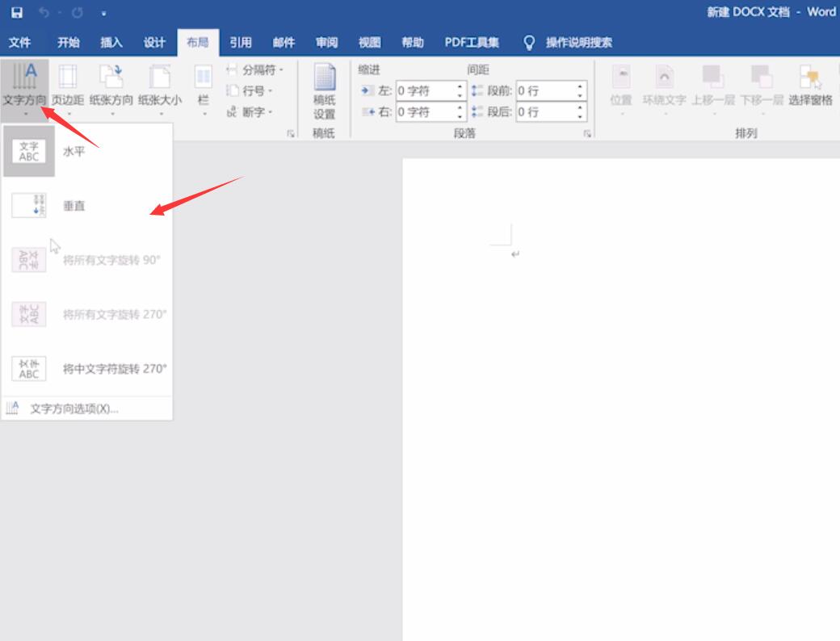
Task: Open the 纸张大小 paper size dropdown
Action: pyautogui.click(x=160, y=90)
